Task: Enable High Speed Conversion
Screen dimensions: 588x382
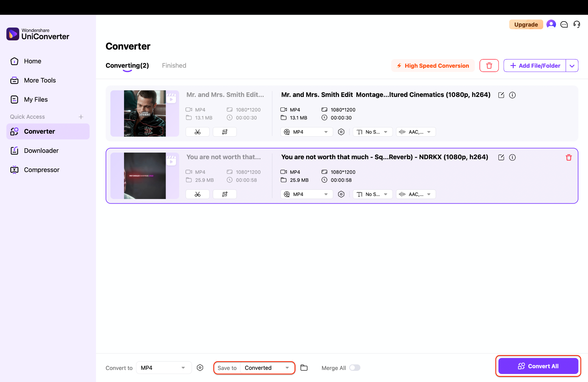Action: click(x=433, y=66)
